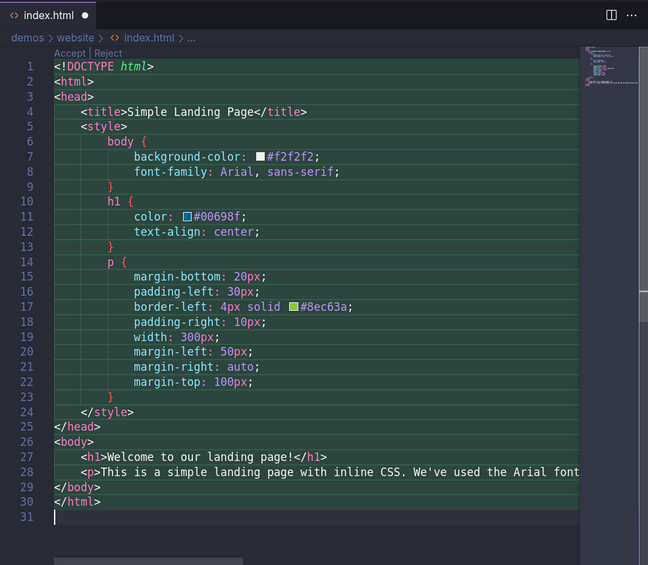Click the unsaved dot on index.html tab
Viewport: 648px width, 565px height.
pos(85,16)
